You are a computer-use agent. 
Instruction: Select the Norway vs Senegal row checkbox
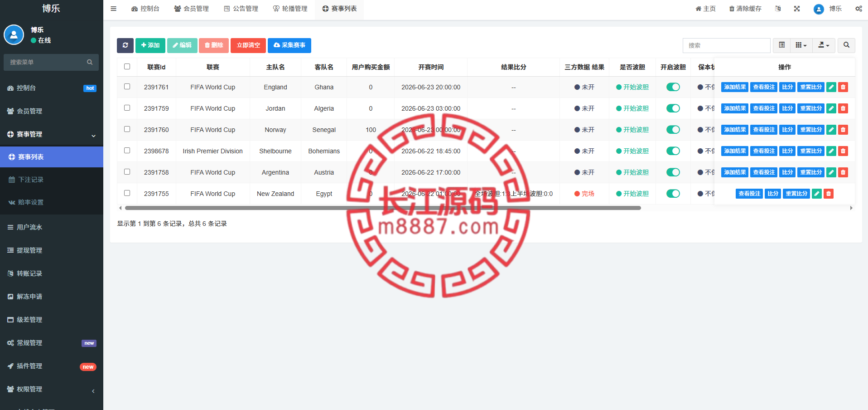127,129
